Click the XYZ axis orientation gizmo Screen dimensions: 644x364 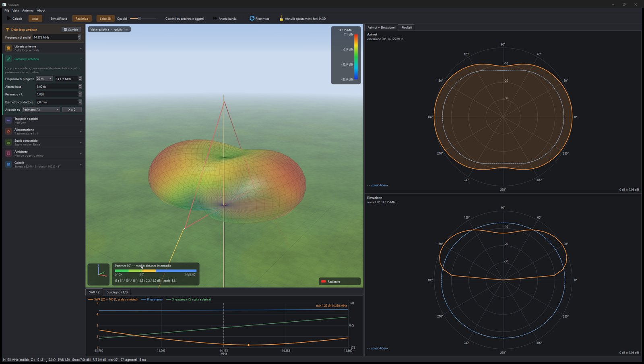click(99, 274)
